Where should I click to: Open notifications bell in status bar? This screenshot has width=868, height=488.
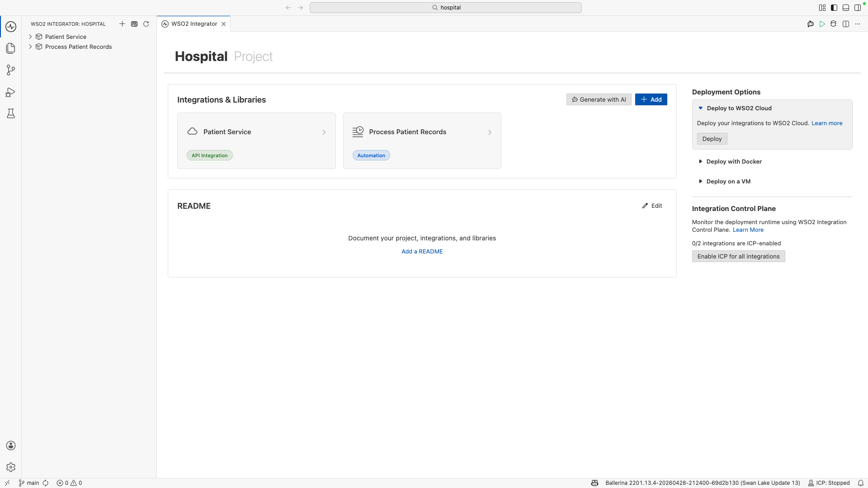(861, 483)
